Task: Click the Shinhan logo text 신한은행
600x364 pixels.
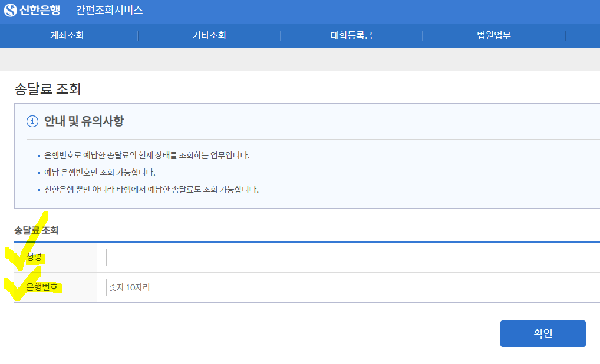Action: coord(39,10)
